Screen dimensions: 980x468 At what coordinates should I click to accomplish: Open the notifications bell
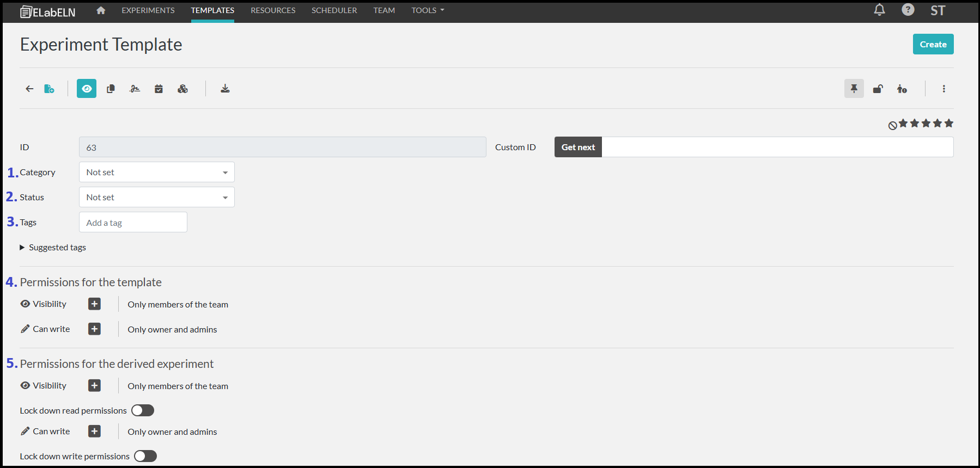point(879,10)
